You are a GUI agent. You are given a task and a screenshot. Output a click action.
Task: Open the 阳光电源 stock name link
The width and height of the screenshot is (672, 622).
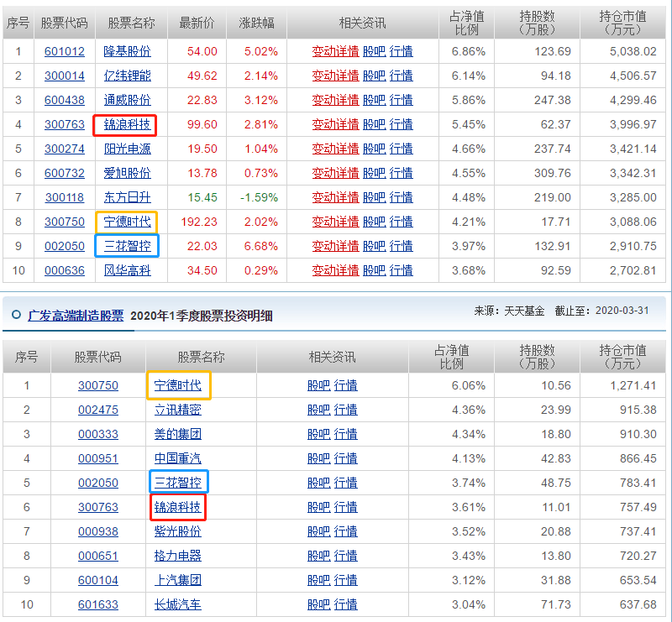click(128, 149)
